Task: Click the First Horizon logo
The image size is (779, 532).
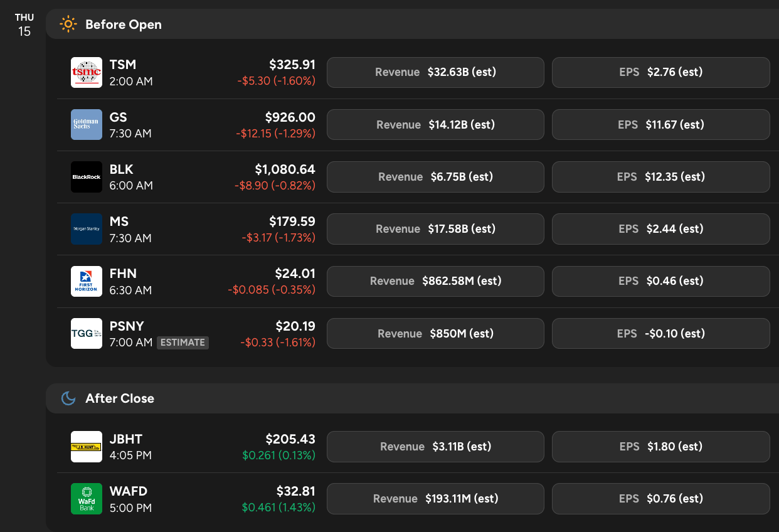Action: [87, 281]
